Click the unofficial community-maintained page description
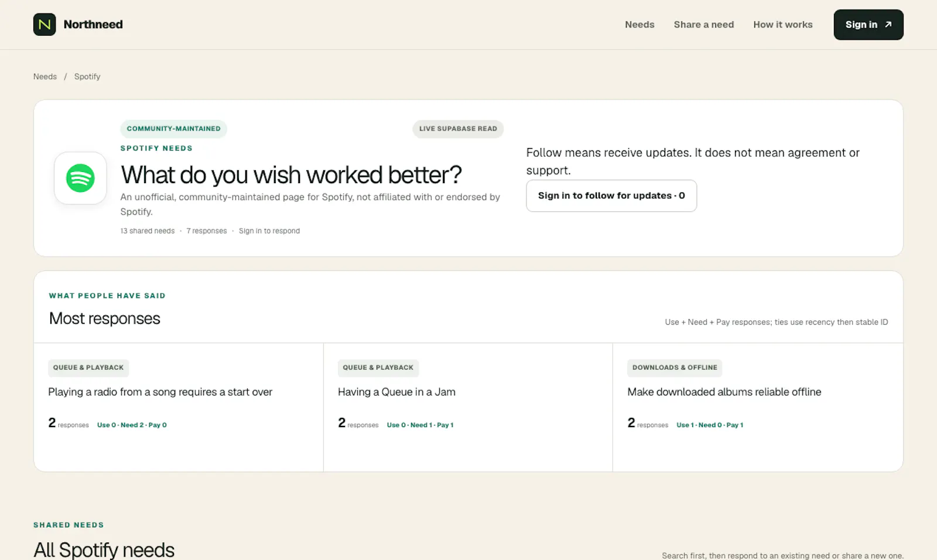 [310, 204]
